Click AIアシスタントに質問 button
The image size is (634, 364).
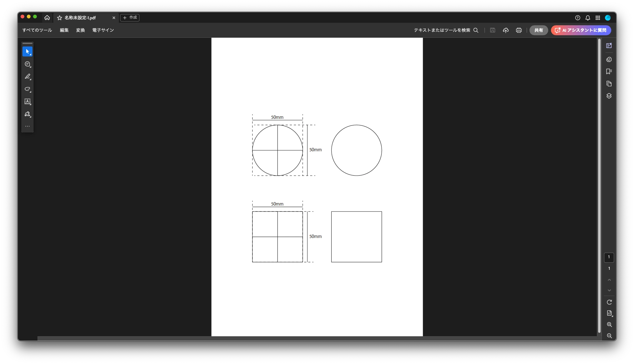tap(581, 30)
